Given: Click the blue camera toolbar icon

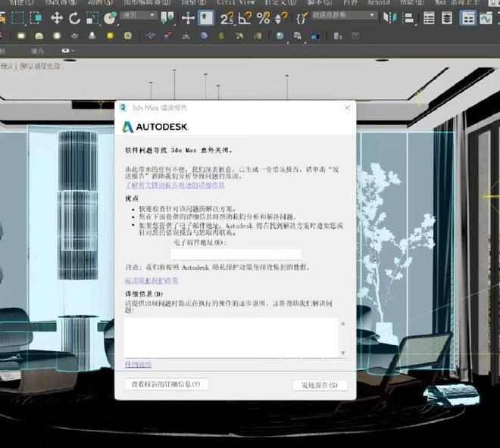Looking at the screenshot, I should coord(315,36).
